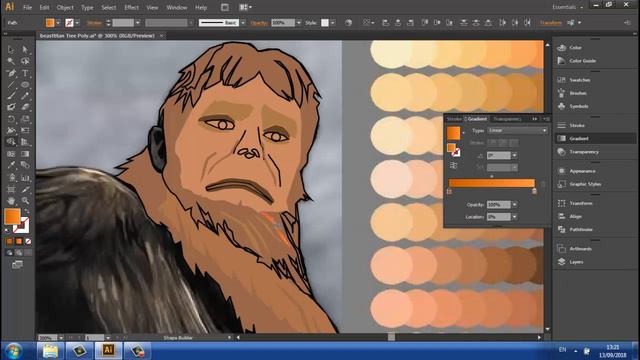The image size is (640, 360).
Task: Select the Zoom magnifier tool
Action: pyautogui.click(x=25, y=201)
